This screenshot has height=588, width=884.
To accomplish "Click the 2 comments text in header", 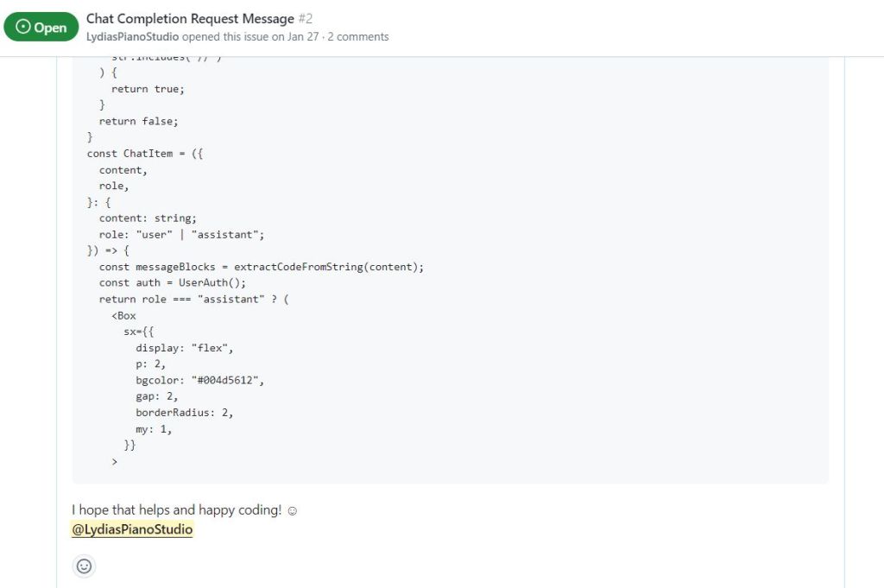I will (x=357, y=36).
